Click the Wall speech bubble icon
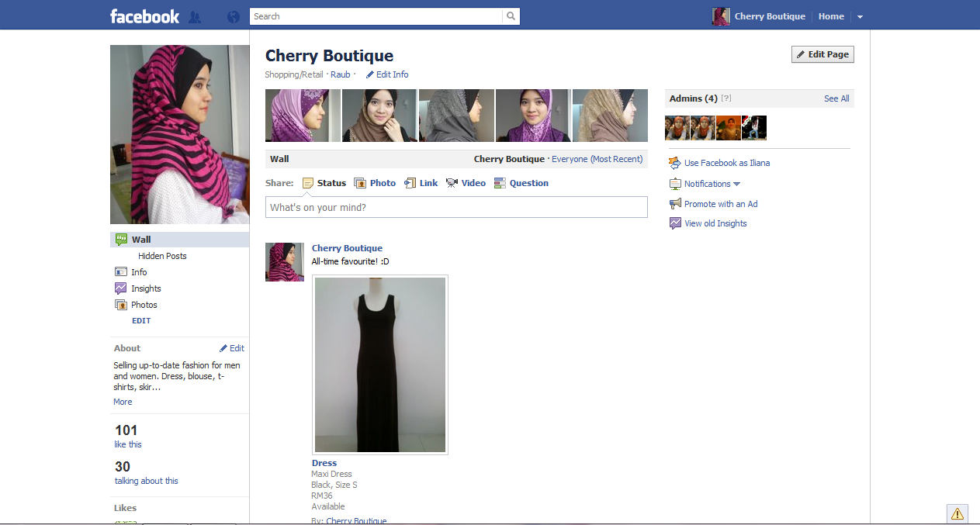Screen dimensions: 980x525 (121, 240)
